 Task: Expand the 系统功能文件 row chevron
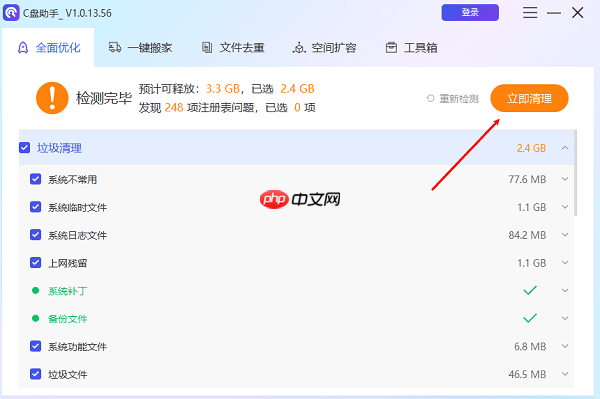pos(565,346)
